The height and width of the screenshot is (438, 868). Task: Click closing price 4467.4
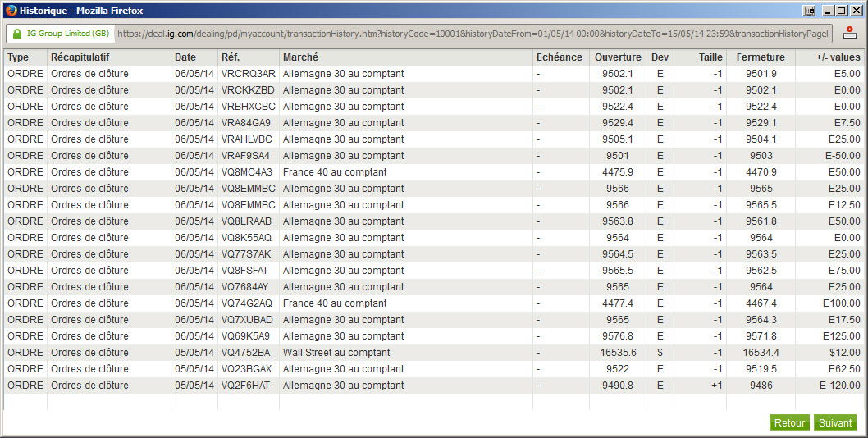[x=761, y=303]
